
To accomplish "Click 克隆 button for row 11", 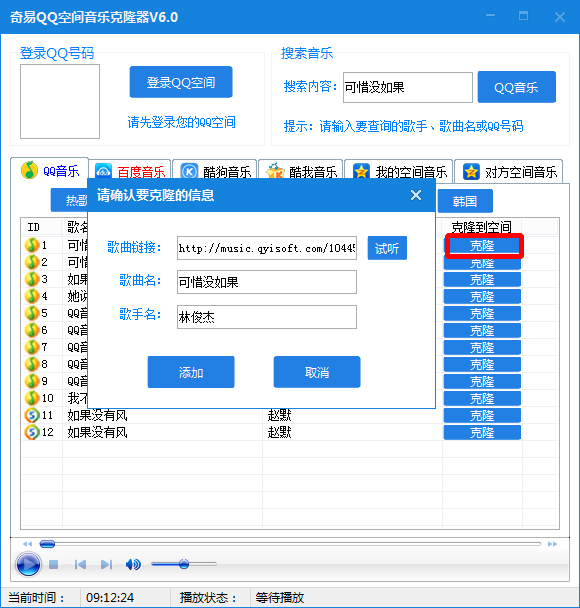I will pyautogui.click(x=482, y=416).
